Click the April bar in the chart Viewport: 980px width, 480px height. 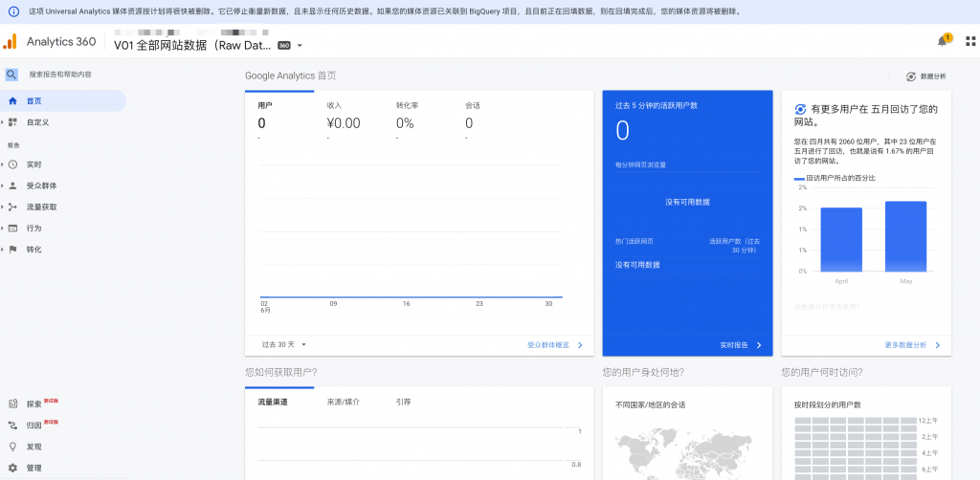(841, 240)
